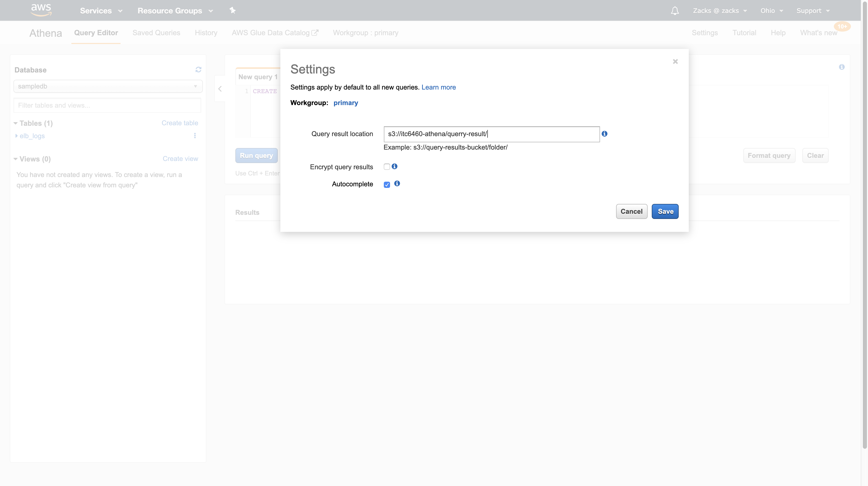Refresh the Database panel
868x486 pixels.
(x=198, y=69)
